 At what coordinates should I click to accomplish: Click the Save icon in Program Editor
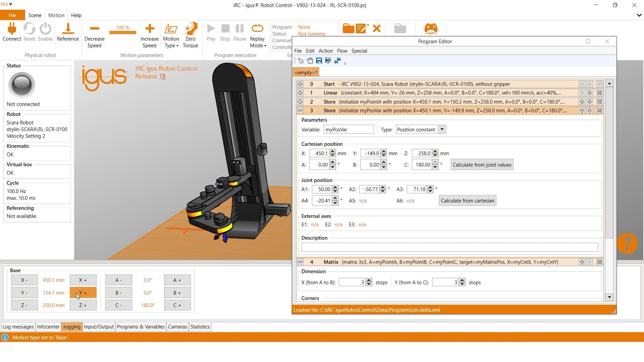tap(319, 61)
